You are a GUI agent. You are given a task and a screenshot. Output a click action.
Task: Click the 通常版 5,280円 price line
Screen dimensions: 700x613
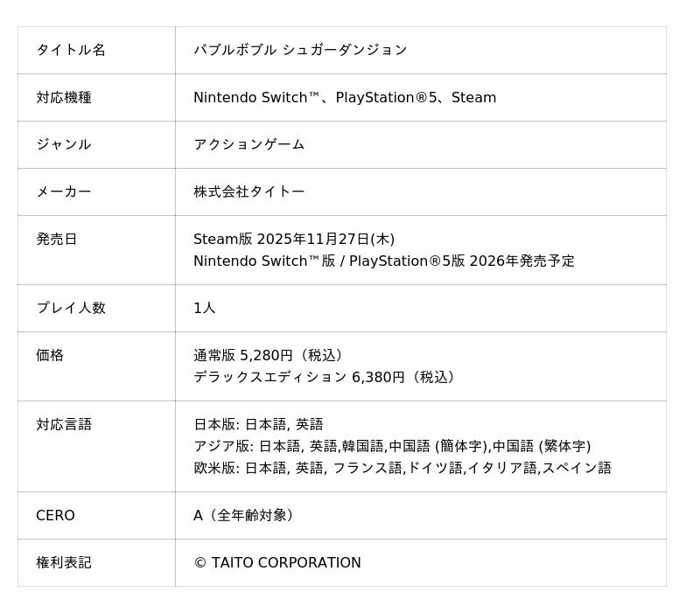[x=271, y=355]
